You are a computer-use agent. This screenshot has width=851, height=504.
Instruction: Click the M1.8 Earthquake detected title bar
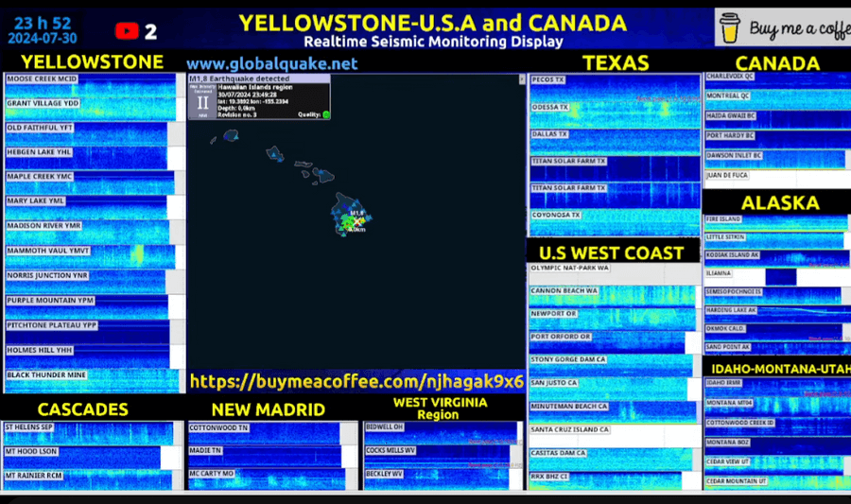(259, 78)
